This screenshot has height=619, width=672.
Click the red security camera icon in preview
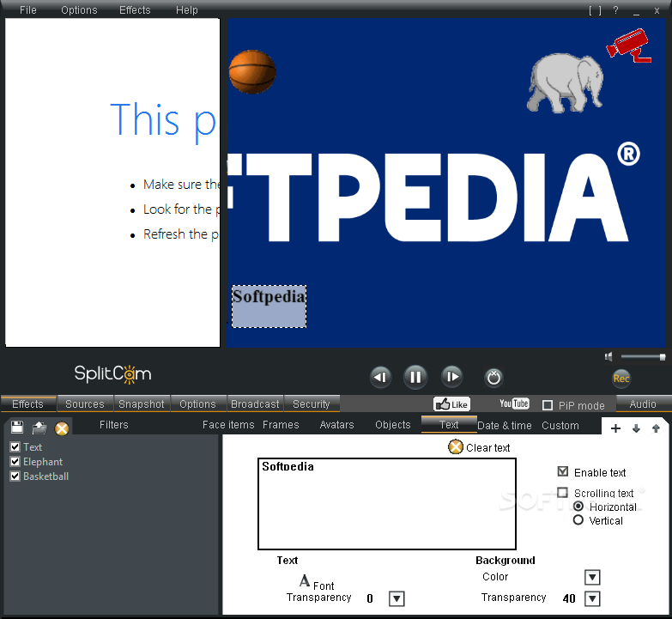(629, 46)
